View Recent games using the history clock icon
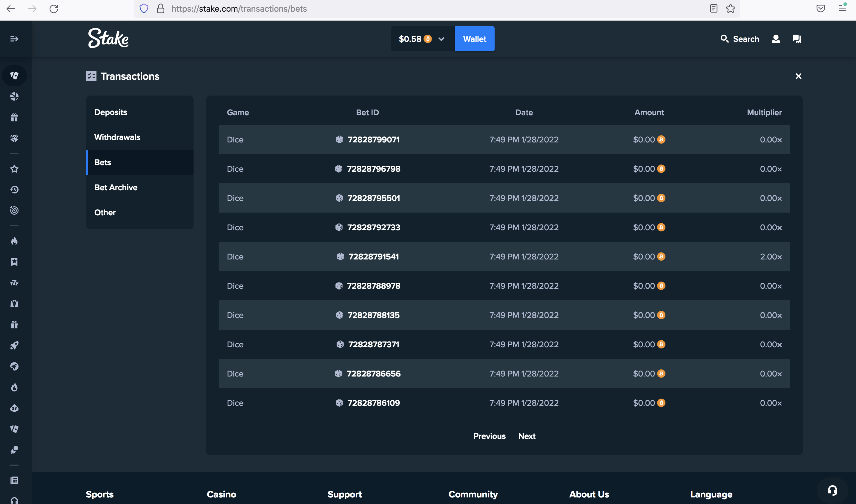 (14, 190)
